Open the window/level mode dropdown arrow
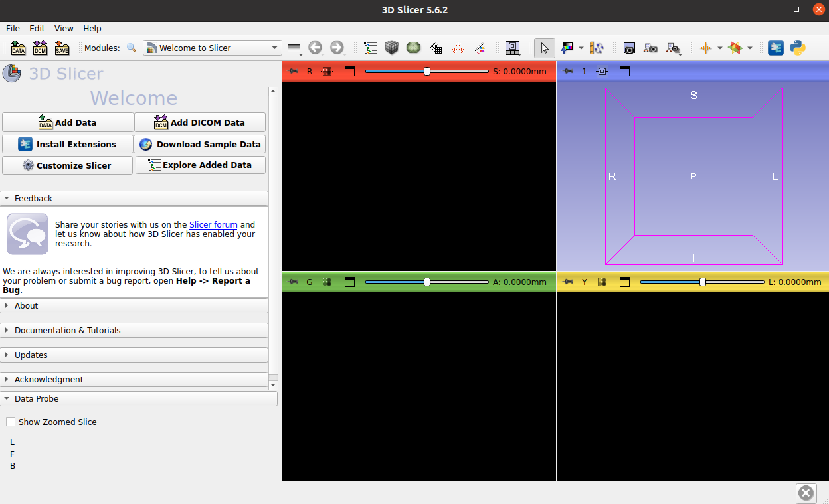Screen dimensions: 829x504 tap(581, 48)
